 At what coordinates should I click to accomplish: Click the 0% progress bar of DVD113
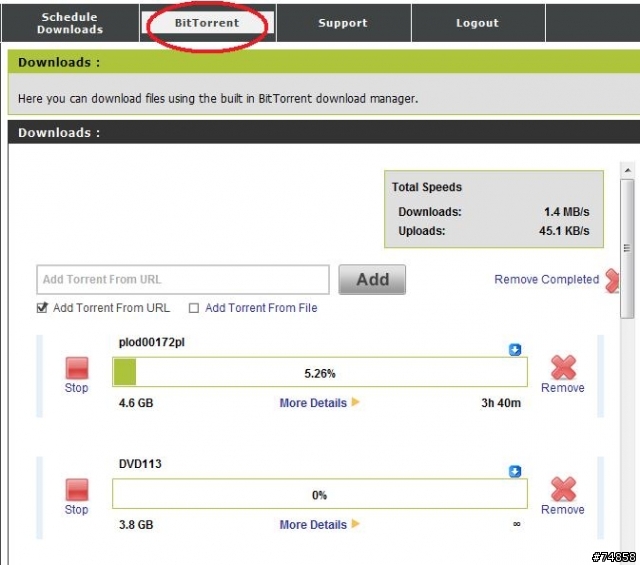pos(320,494)
